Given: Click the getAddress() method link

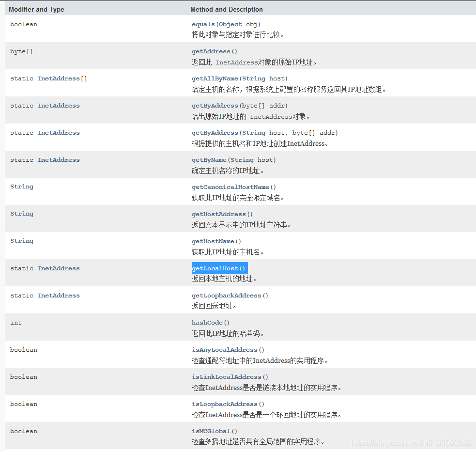Looking at the screenshot, I should coord(211,51).
